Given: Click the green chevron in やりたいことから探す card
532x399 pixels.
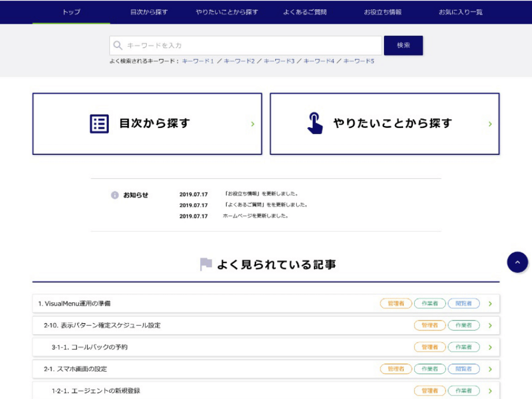Looking at the screenshot, I should [x=490, y=124].
